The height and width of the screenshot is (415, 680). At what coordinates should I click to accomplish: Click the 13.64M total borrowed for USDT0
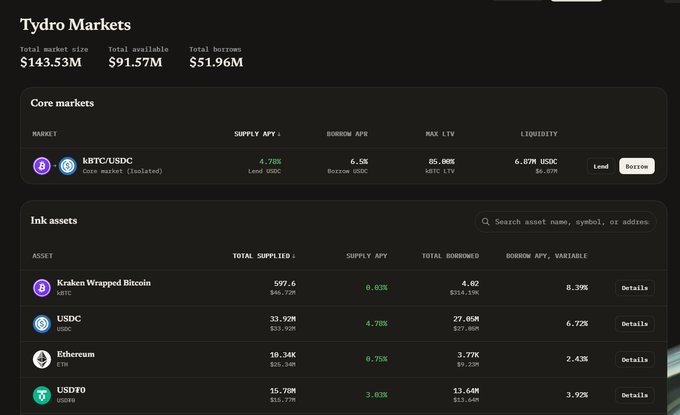click(466, 391)
